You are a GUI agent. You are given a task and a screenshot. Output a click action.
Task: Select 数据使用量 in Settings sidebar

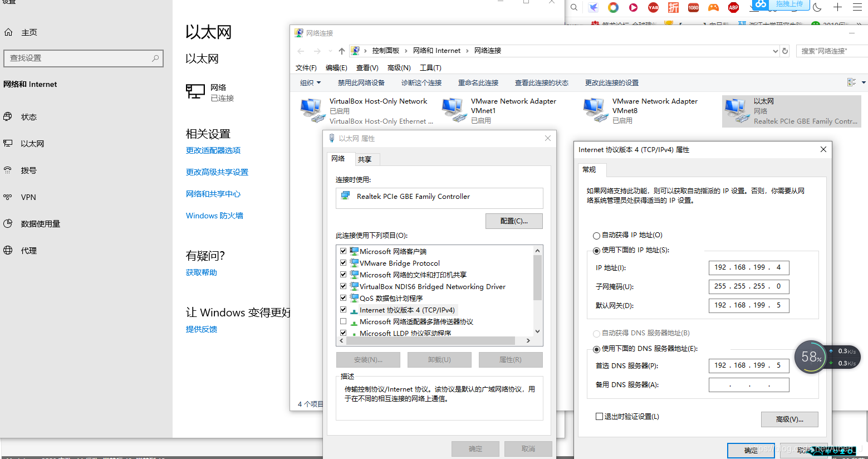pos(40,224)
